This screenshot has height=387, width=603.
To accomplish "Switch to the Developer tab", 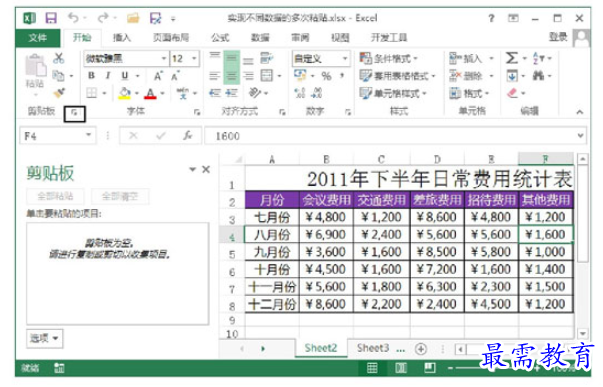I will tap(389, 37).
